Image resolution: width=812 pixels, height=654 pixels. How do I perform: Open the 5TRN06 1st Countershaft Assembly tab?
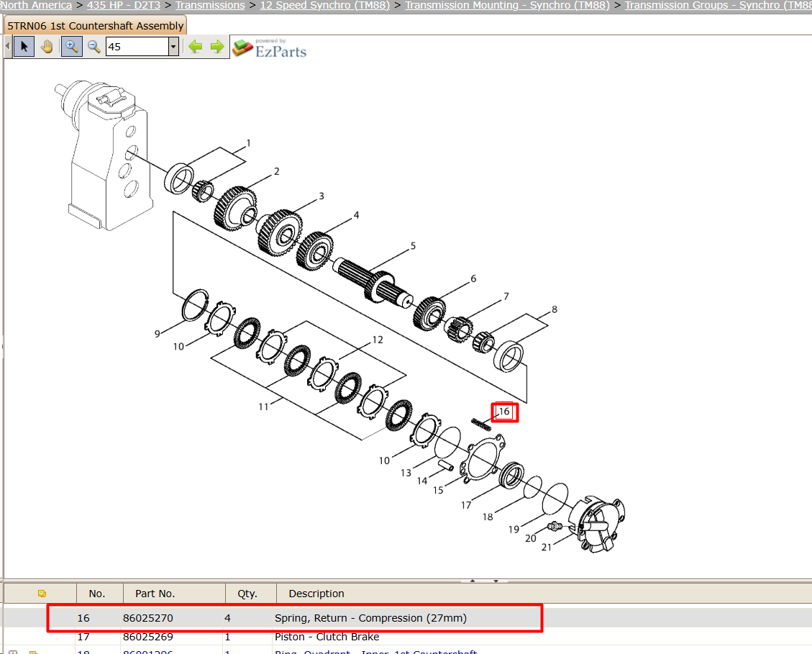(95, 25)
